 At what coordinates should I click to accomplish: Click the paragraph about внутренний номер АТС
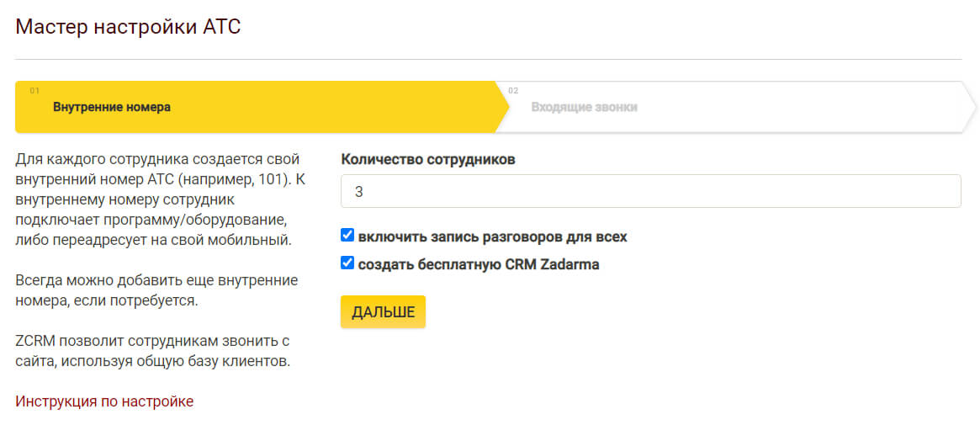pyautogui.click(x=155, y=199)
